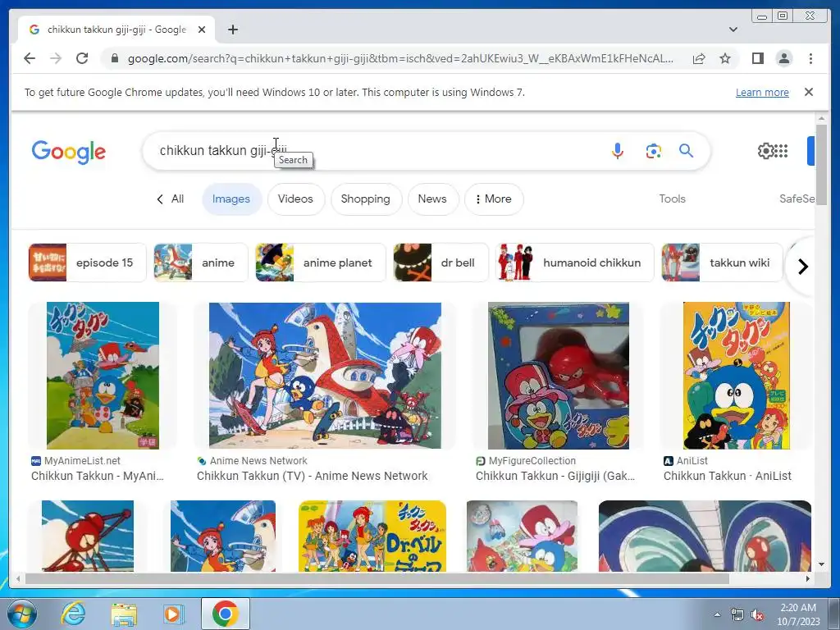Open the yellow Dr. Bell image thumbnail
840x630 pixels.
372,536
